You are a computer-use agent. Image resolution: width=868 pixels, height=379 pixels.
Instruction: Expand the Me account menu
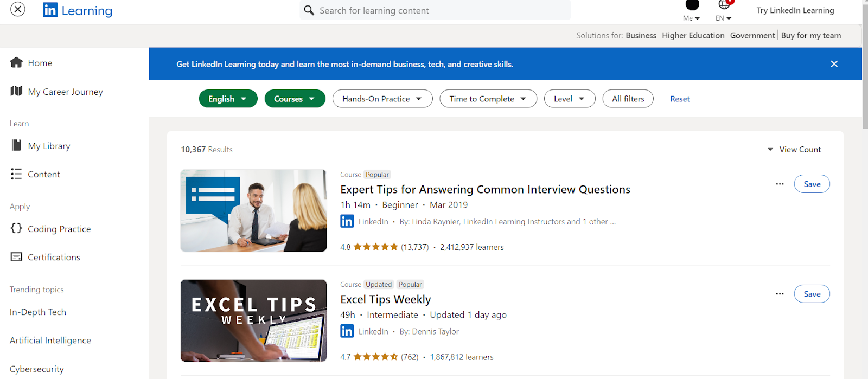tap(692, 18)
